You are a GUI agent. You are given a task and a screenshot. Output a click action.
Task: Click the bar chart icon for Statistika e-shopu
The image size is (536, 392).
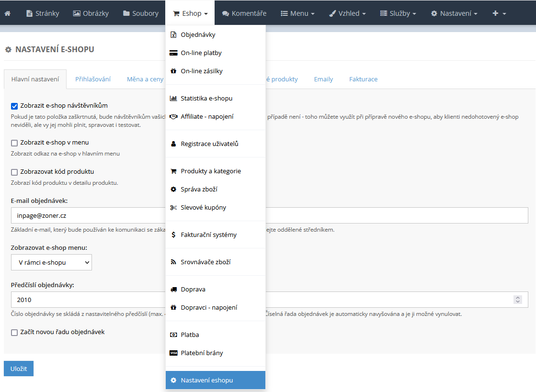[173, 99]
